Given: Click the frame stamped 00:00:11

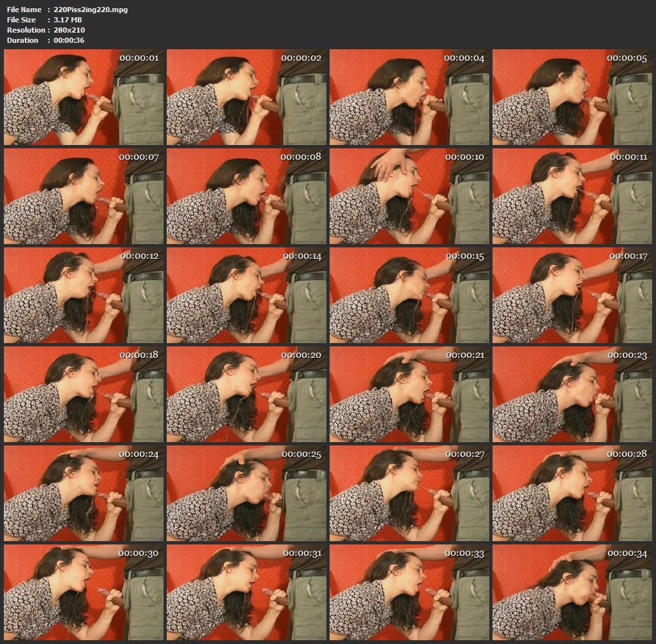Looking at the screenshot, I should 572,196.
